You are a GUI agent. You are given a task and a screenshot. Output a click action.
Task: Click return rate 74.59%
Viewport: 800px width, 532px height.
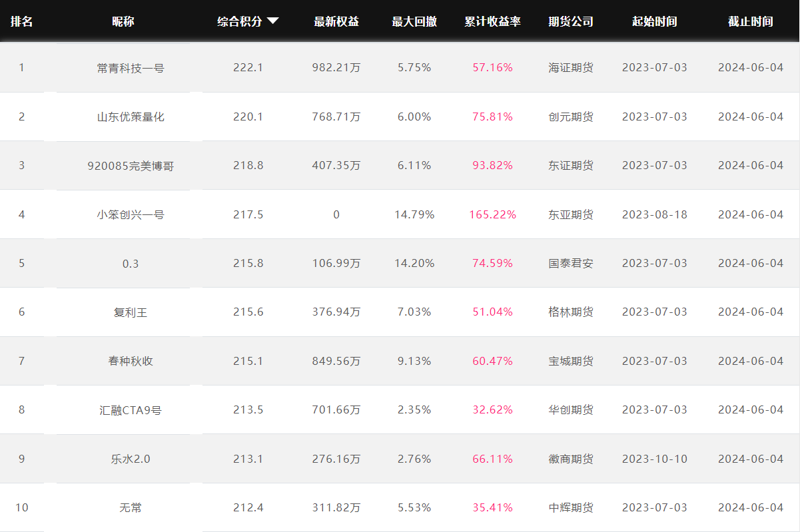tap(493, 263)
